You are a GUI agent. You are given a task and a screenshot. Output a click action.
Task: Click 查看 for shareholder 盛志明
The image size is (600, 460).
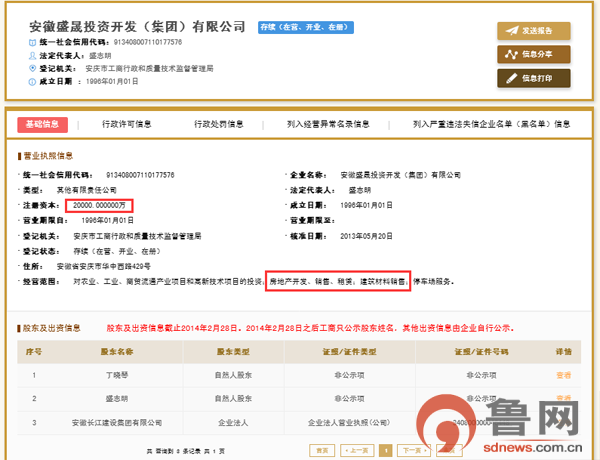coord(564,398)
